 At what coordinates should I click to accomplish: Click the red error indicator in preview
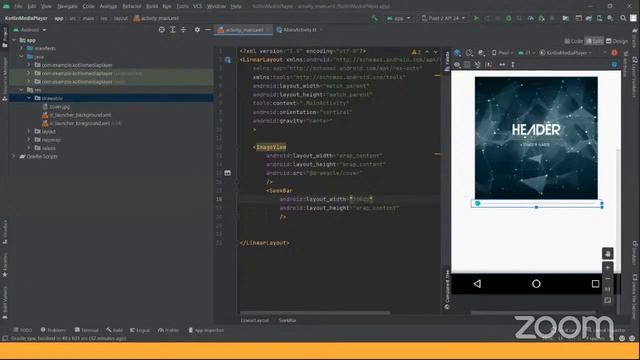614,53
